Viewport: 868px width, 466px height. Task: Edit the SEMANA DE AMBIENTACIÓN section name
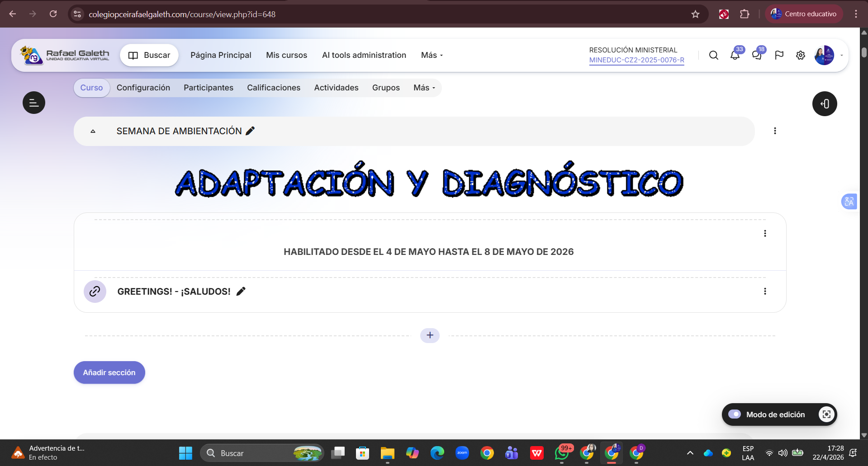250,131
